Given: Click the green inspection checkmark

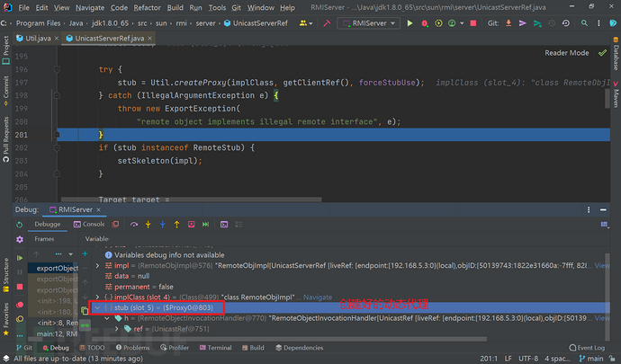Looking at the screenshot, I should 602,53.
